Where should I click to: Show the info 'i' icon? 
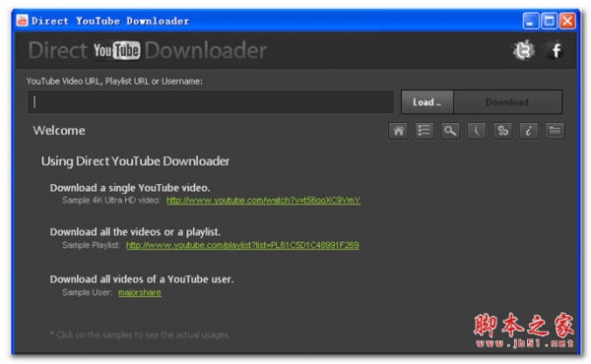[x=529, y=131]
